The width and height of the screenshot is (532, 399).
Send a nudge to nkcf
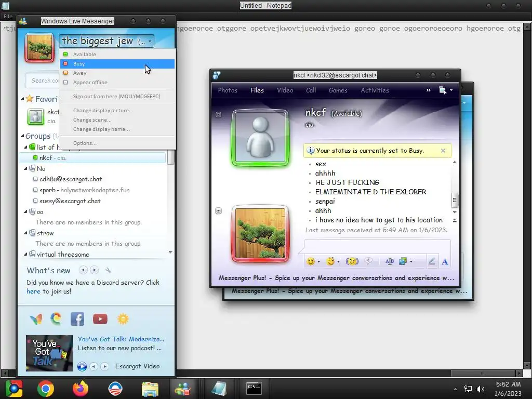[352, 261]
